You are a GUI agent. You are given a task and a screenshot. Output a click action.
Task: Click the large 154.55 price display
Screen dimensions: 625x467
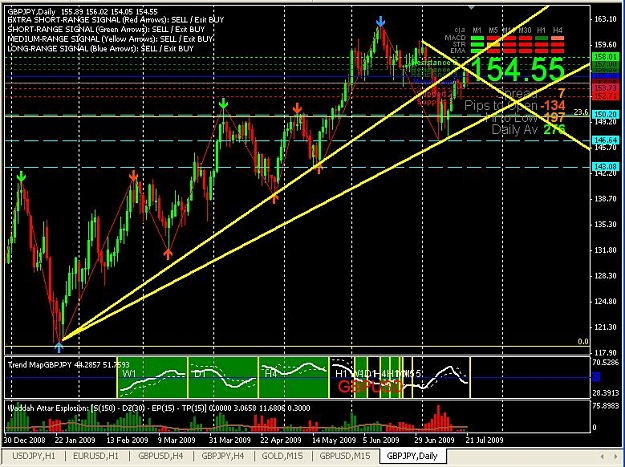pyautogui.click(x=517, y=70)
